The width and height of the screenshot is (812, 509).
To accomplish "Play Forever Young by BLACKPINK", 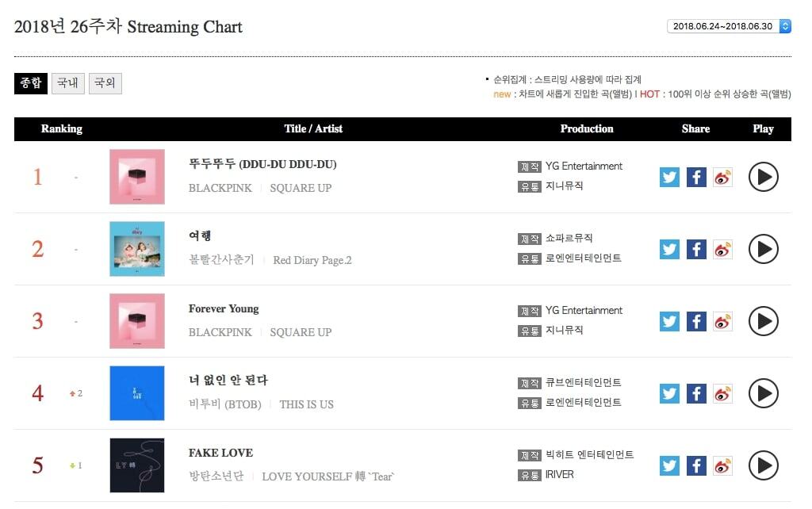I will pos(763,321).
